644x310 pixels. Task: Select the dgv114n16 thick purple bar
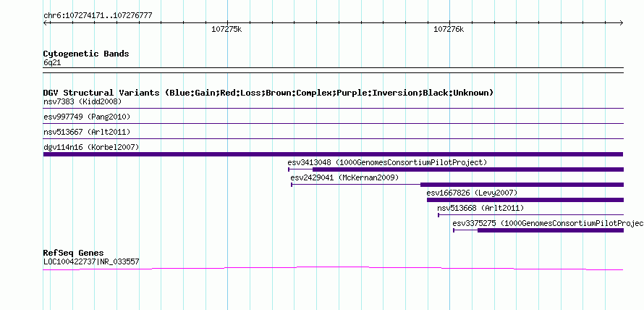coord(333,154)
